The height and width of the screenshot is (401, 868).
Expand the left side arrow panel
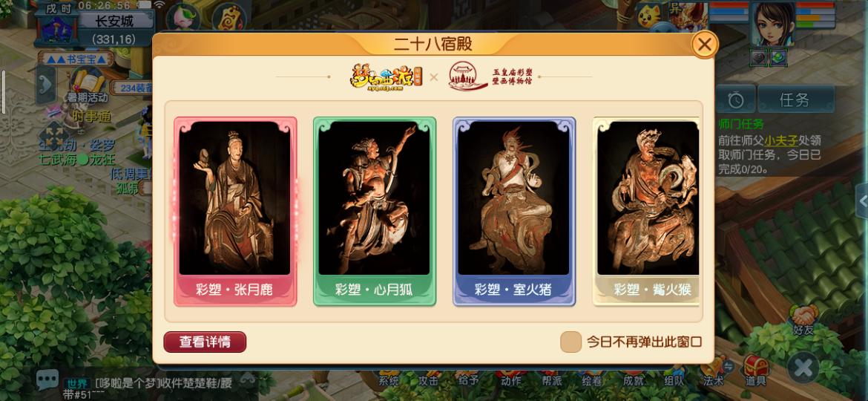click(x=45, y=85)
